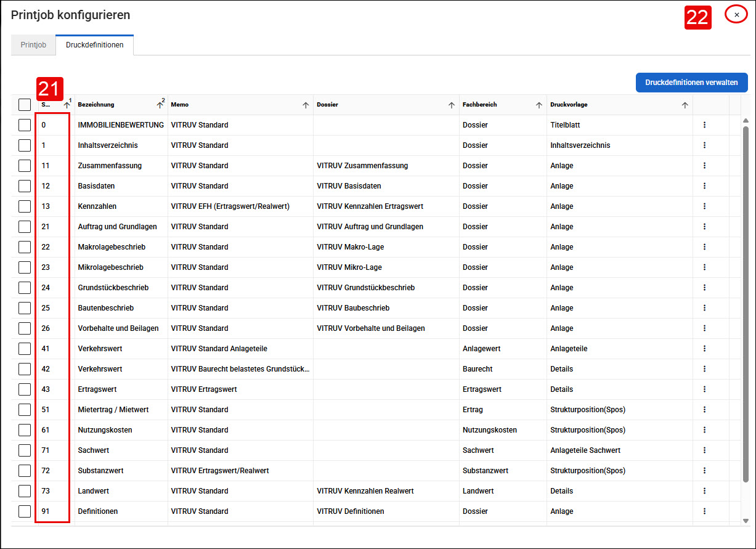This screenshot has width=756, height=549.
Task: Toggle the select-all checkbox in the table header
Action: point(25,105)
